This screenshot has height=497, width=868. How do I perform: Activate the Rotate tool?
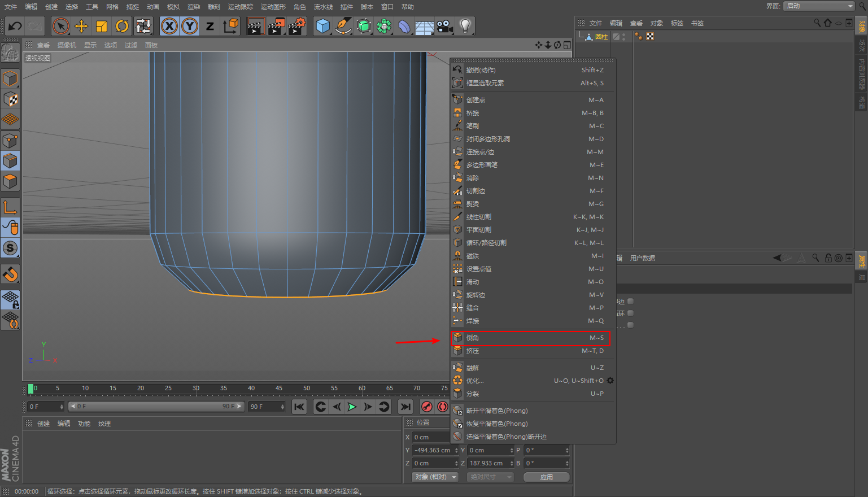pyautogui.click(x=122, y=26)
